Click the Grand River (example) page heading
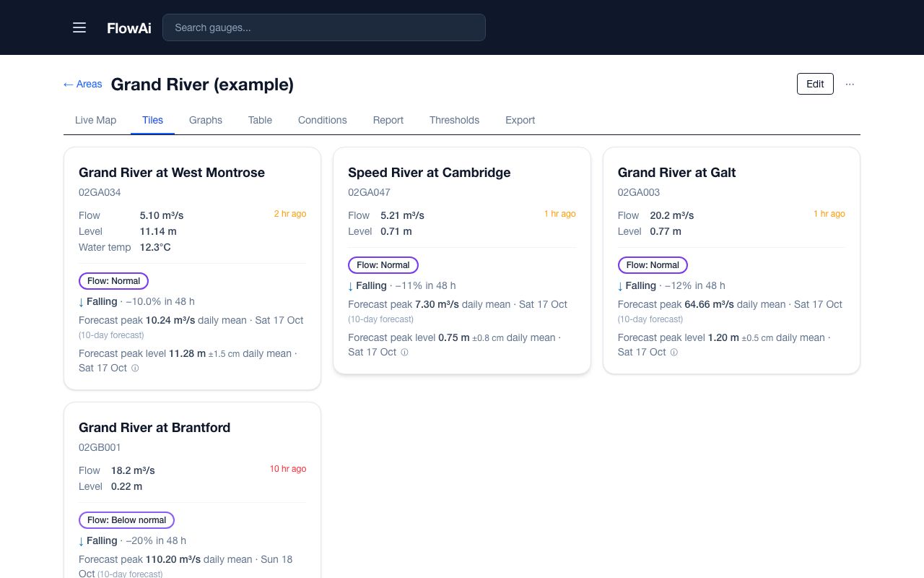The width and height of the screenshot is (924, 578). point(202,85)
